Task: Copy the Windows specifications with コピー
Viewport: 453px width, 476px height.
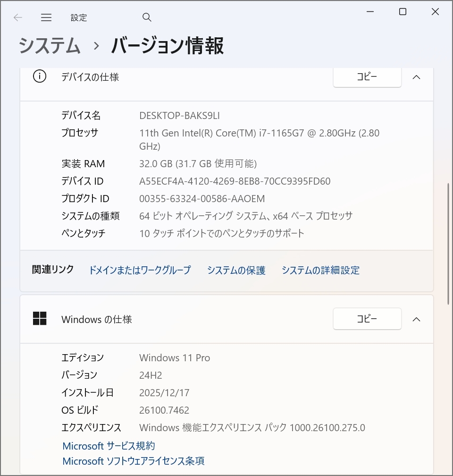Action: pyautogui.click(x=367, y=319)
